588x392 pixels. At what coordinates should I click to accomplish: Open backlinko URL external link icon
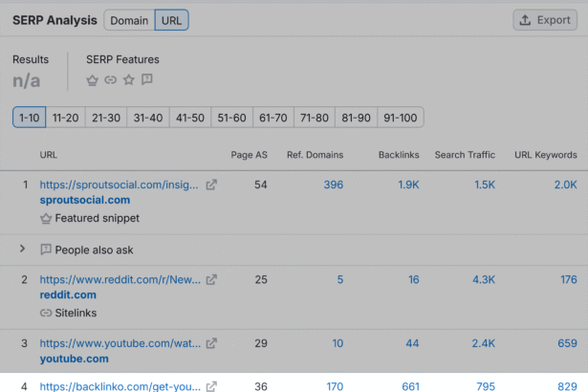(212, 386)
